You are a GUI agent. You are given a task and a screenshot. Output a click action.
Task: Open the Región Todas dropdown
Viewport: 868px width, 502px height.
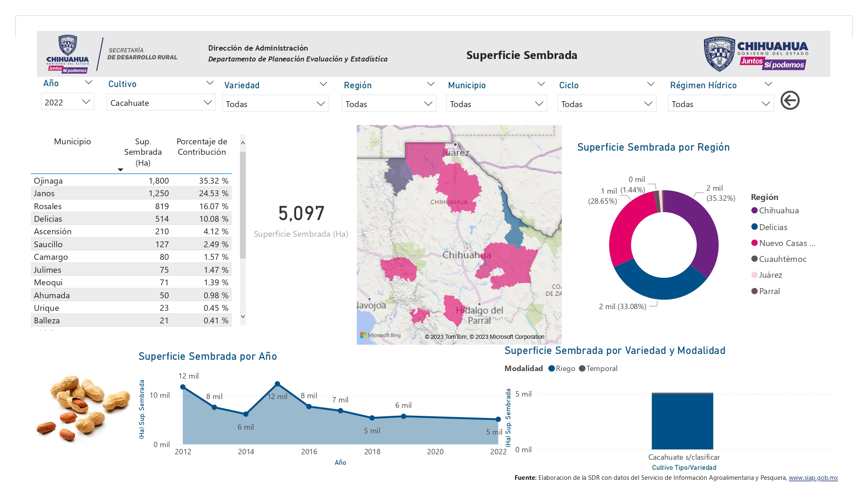pos(389,104)
